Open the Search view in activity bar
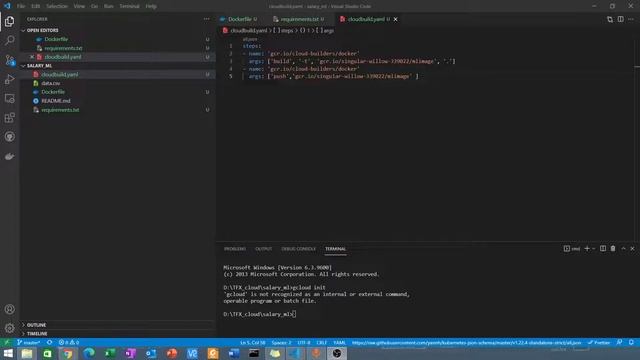Viewport: 640px width, 360px height. [x=9, y=40]
